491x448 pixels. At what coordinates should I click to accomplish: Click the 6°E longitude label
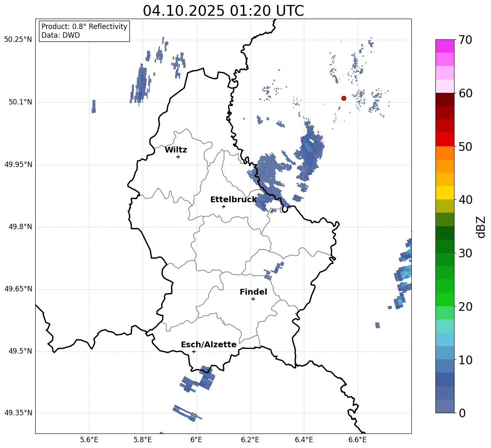tap(196, 440)
